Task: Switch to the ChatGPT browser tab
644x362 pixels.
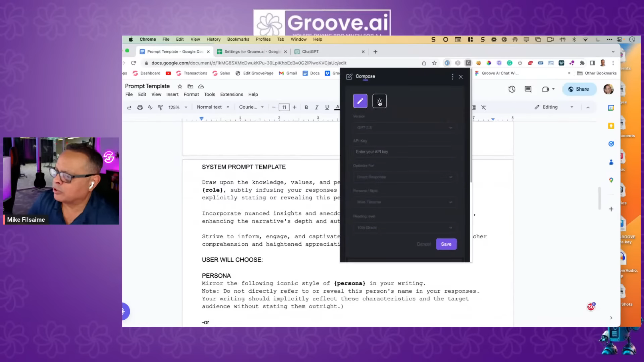Action: [x=329, y=52]
